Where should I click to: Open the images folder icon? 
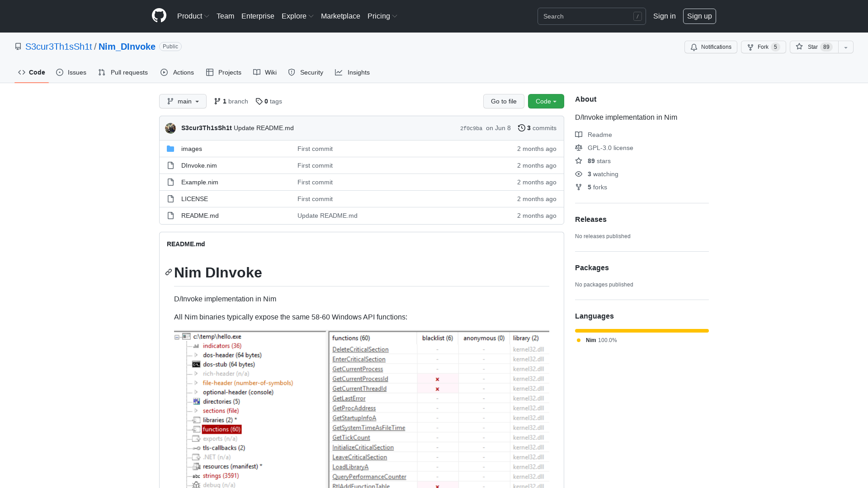(171, 149)
